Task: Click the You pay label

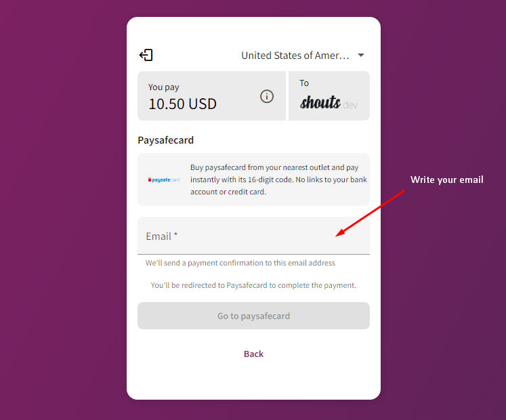Action: pyautogui.click(x=164, y=87)
